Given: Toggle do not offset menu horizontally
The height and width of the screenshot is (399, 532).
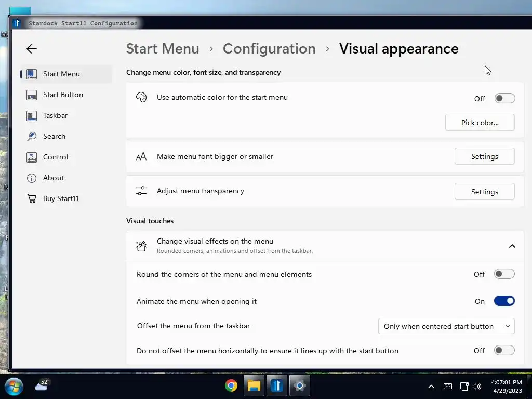Looking at the screenshot, I should coord(504,351).
